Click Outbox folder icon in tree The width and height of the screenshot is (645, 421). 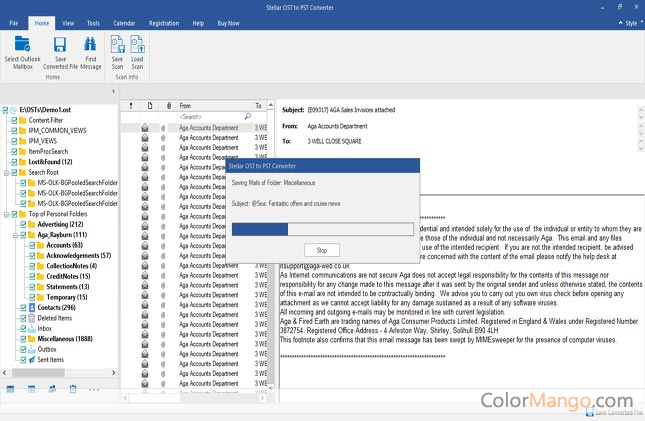(32, 349)
